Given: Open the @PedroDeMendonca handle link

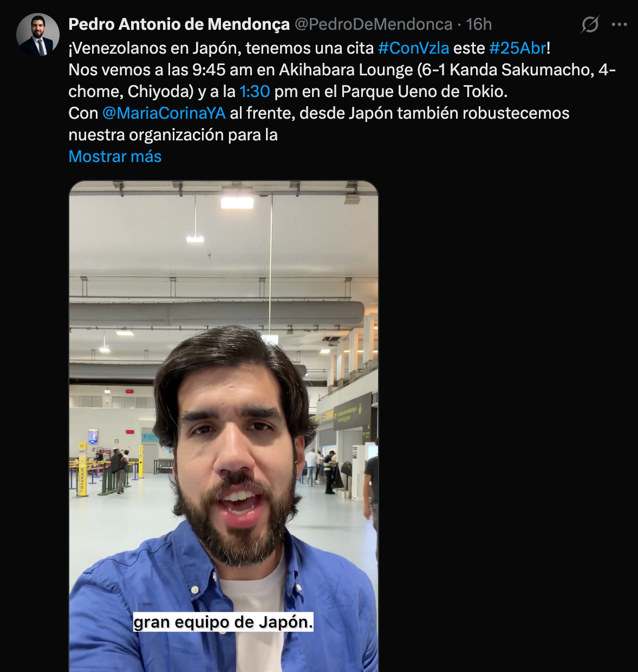Looking at the screenshot, I should [x=373, y=24].
